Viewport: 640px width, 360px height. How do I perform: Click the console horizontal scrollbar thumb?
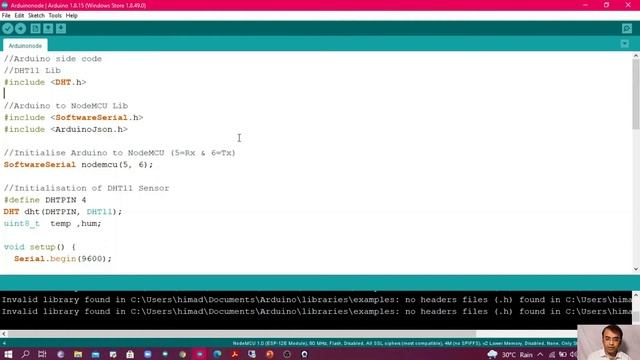242,334
